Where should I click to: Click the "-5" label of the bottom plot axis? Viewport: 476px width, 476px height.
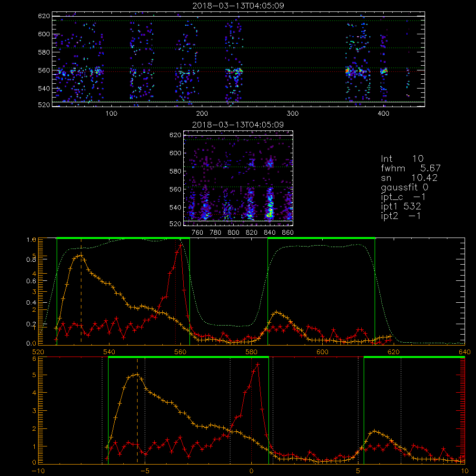(145, 471)
